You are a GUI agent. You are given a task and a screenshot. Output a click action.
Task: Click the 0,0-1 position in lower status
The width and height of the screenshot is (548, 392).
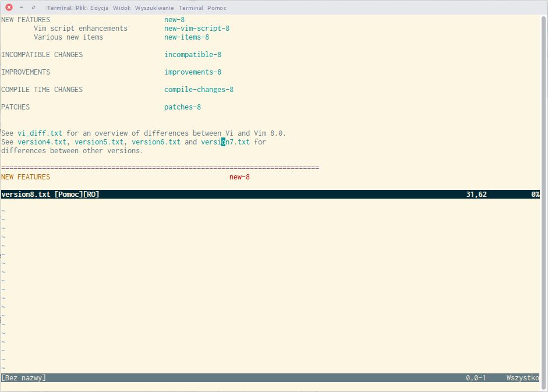point(476,377)
